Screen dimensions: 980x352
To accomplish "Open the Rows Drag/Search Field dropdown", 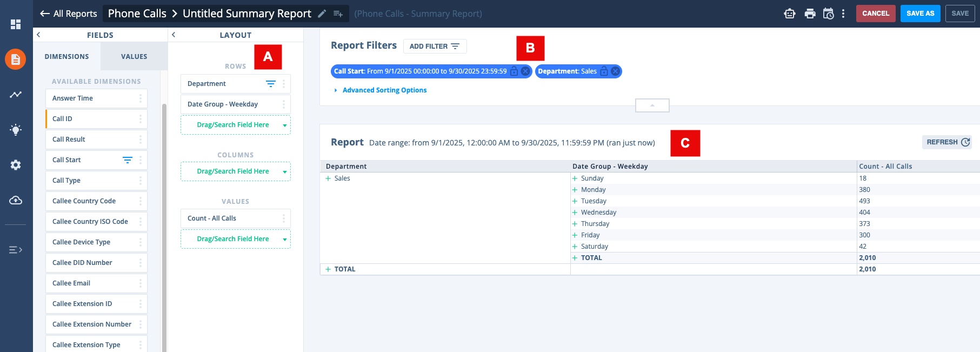I will pyautogui.click(x=285, y=125).
